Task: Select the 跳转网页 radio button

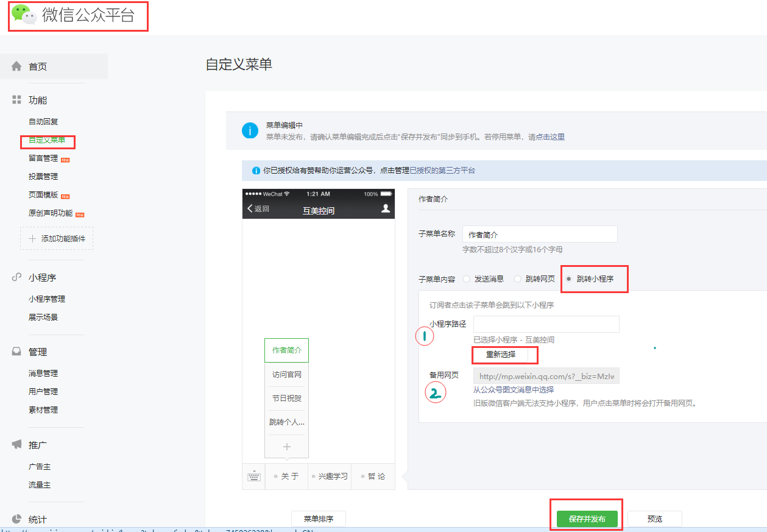Action: pyautogui.click(x=518, y=279)
